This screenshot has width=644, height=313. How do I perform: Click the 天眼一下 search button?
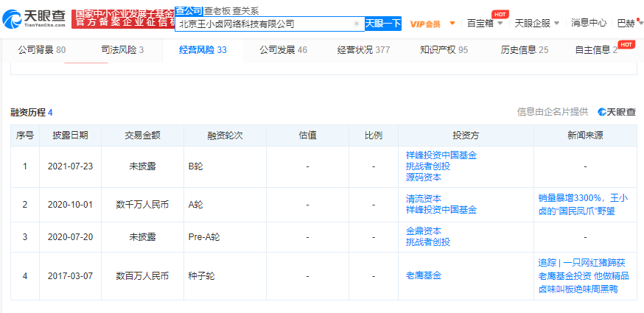[x=382, y=24]
